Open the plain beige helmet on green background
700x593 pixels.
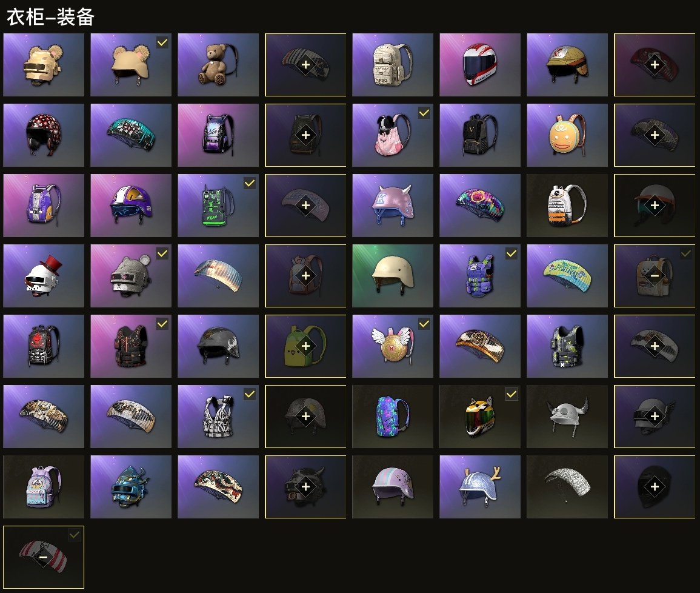click(x=392, y=275)
